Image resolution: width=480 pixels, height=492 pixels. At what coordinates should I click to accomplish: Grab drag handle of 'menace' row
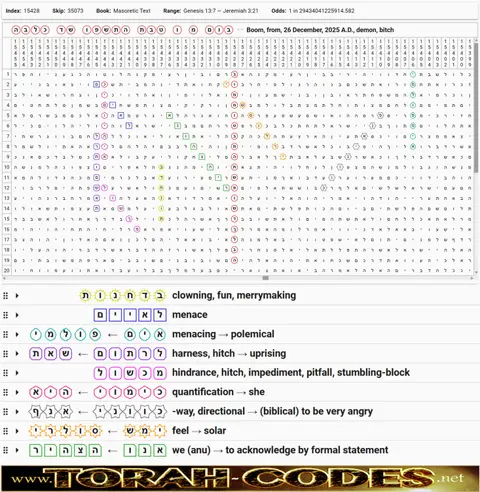click(5, 315)
